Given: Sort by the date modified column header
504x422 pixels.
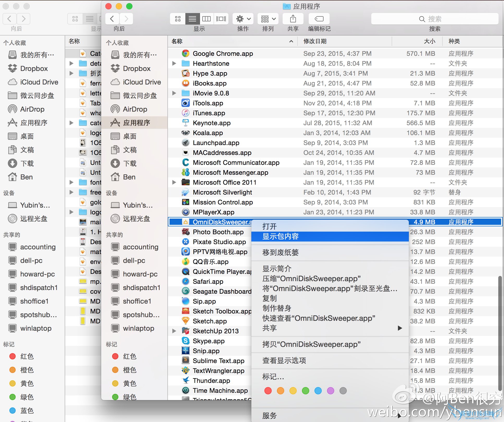Looking at the screenshot, I should click(x=315, y=41).
